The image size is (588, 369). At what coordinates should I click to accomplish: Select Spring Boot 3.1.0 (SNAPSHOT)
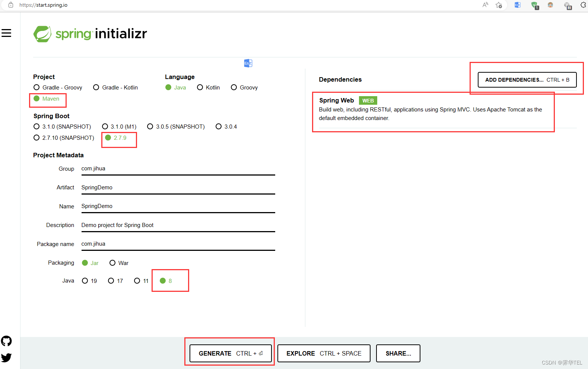62,127
